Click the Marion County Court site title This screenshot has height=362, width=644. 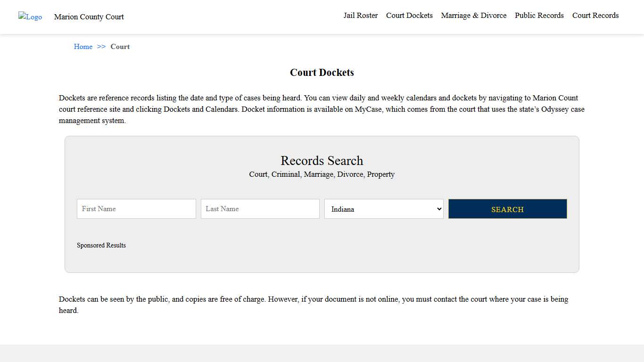89,17
